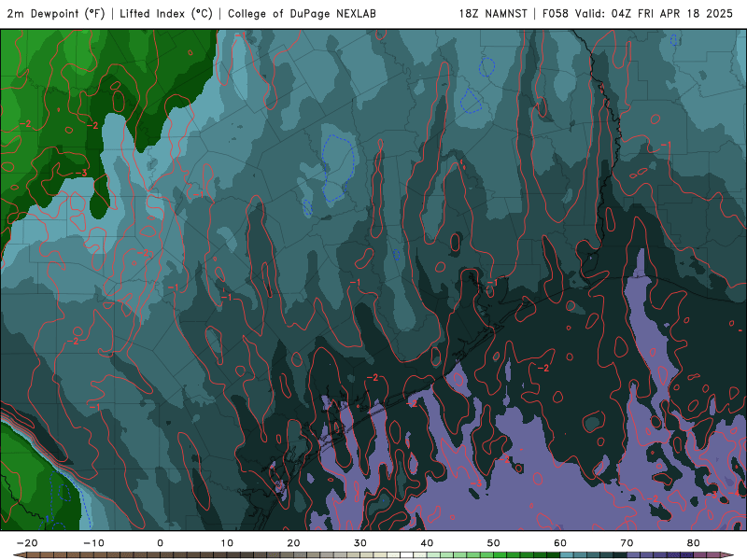The width and height of the screenshot is (747, 560).
Task: Click the bright green swatch under 50 on the color bar
Action: click(500, 554)
